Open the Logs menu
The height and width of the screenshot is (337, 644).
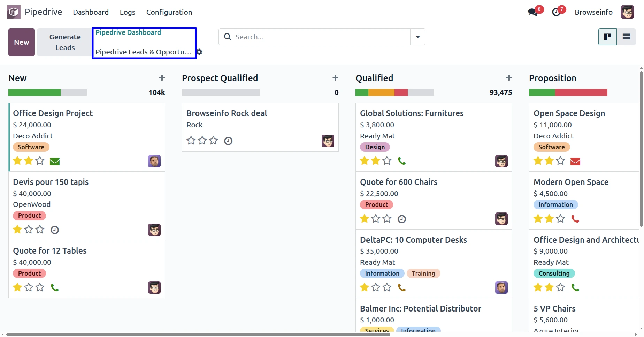128,12
